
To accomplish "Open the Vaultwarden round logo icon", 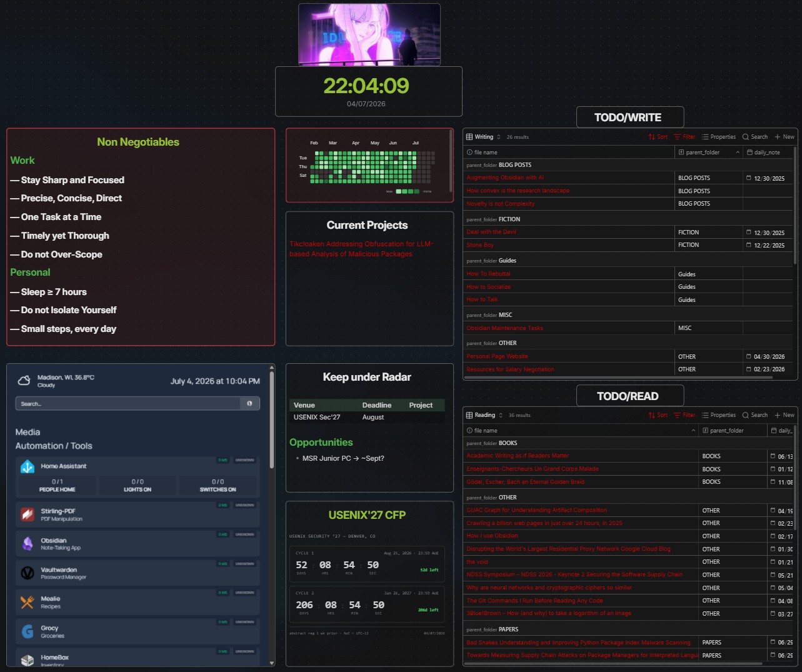I will point(28,573).
